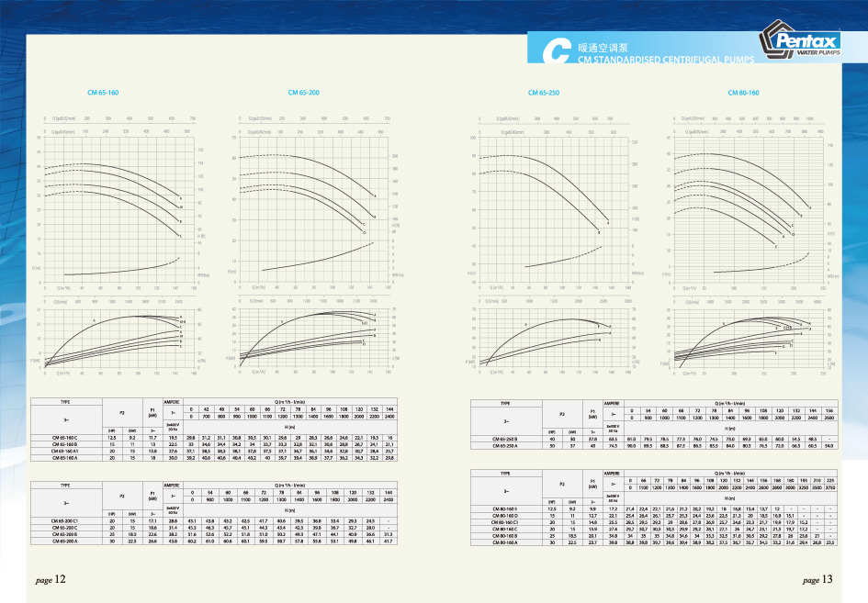Click the CM 80-160 chart heading
868x603 pixels.
(743, 93)
